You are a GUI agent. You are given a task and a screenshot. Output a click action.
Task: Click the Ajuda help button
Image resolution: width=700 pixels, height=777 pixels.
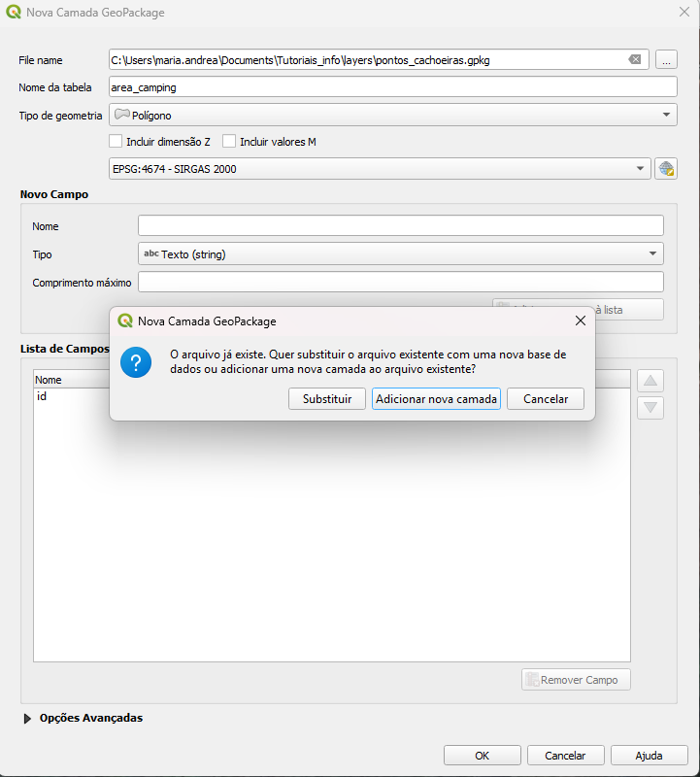649,756
